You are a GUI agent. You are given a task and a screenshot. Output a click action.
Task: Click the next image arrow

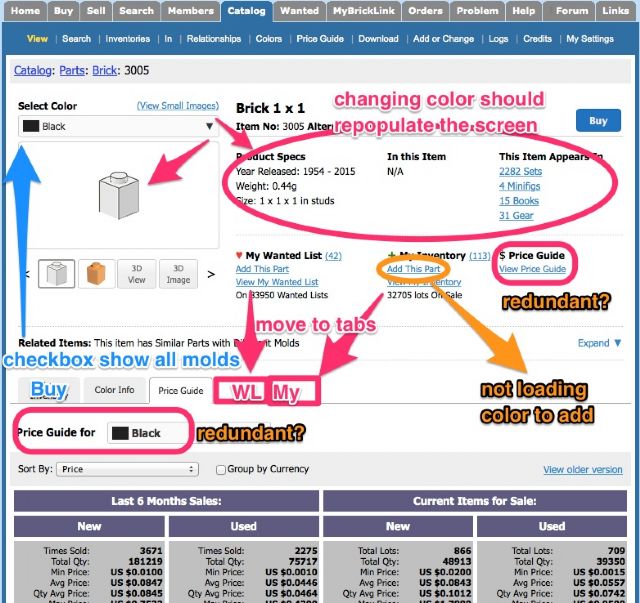click(x=210, y=273)
